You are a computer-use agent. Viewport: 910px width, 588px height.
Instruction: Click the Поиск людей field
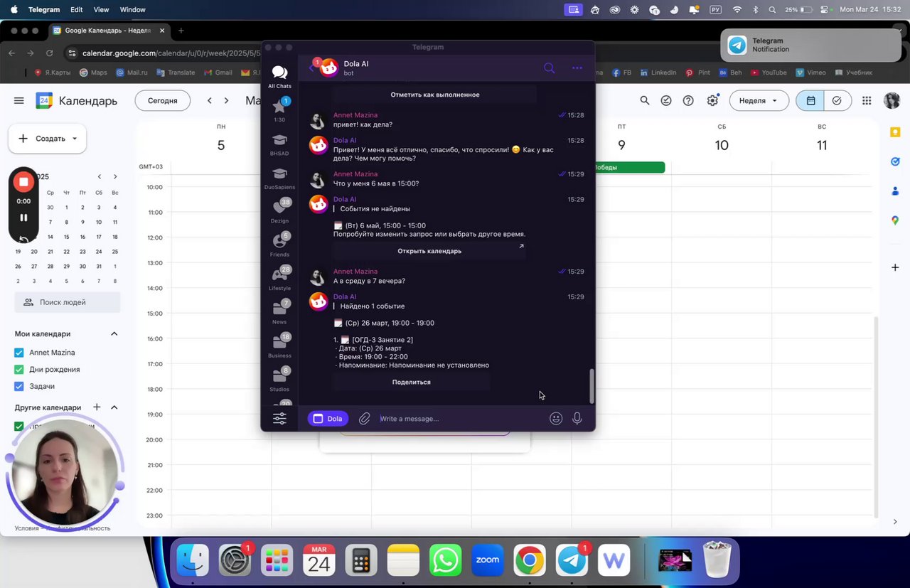(x=68, y=302)
